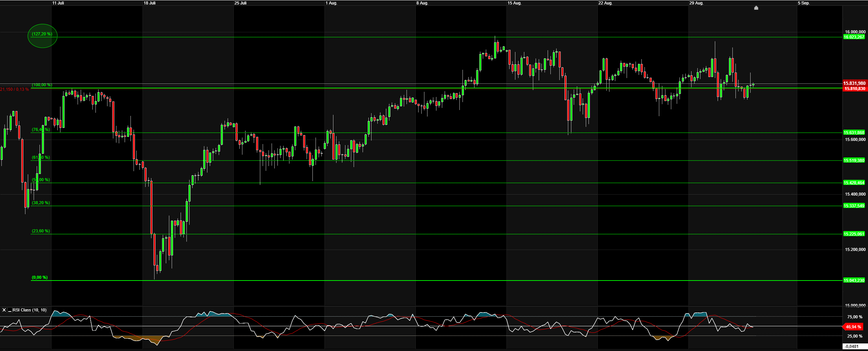Select the 100,00 % Fibonacci level label
This screenshot has width=868, height=351.
[42, 85]
